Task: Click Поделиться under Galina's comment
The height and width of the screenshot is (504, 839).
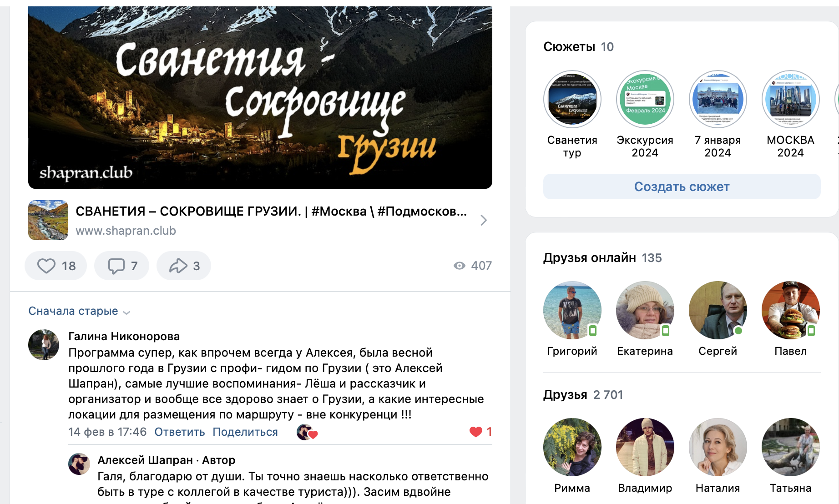Action: 245,432
